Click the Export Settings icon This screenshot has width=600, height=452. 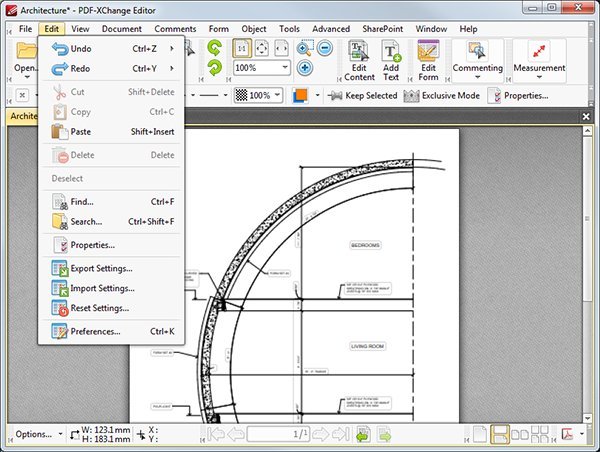pyautogui.click(x=60, y=268)
